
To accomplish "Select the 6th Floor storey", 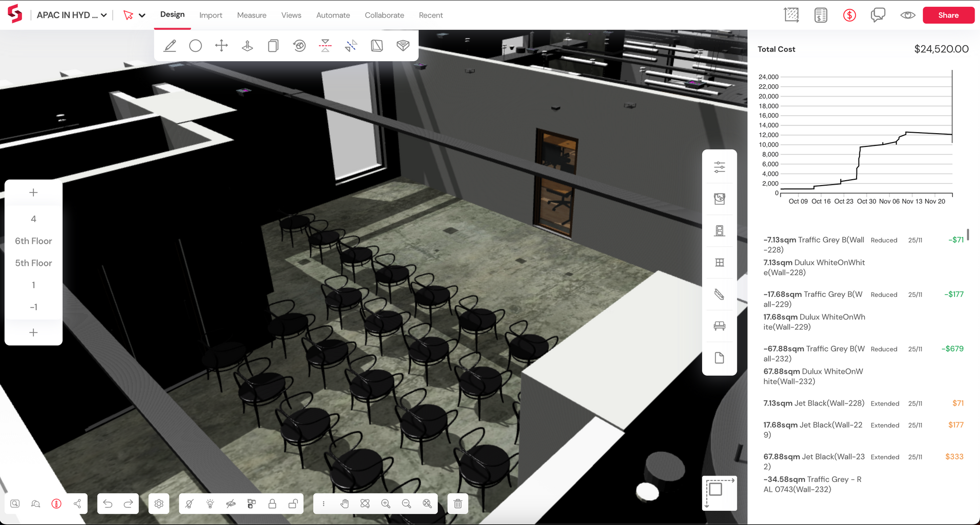I will coord(33,241).
